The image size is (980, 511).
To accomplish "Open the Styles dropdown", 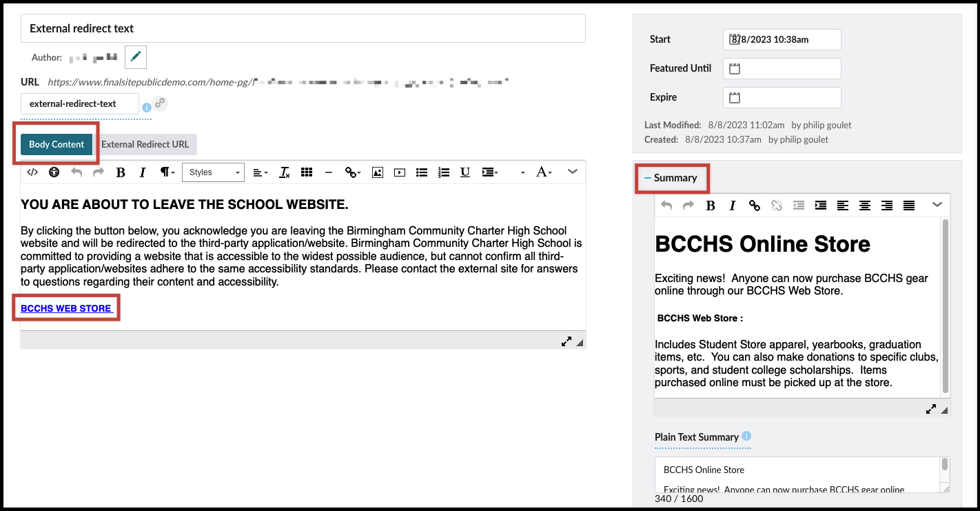I will (213, 172).
